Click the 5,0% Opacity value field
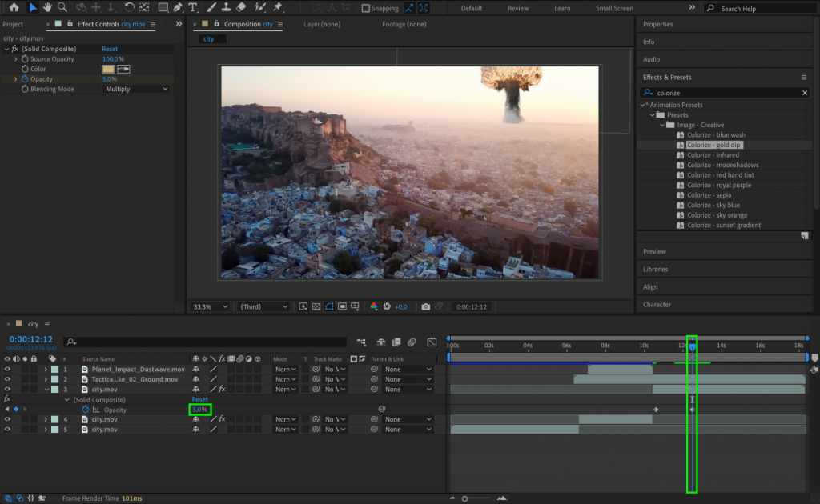Screen dimensions: 820x504 [199, 409]
